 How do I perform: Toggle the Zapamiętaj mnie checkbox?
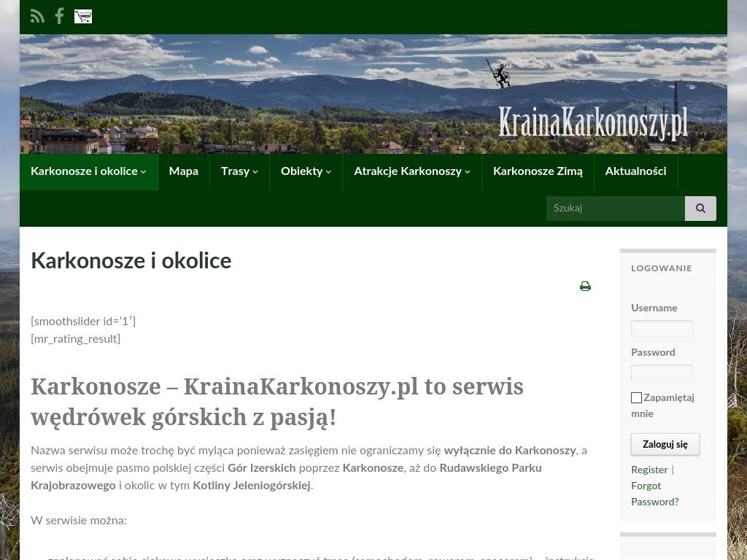click(636, 397)
